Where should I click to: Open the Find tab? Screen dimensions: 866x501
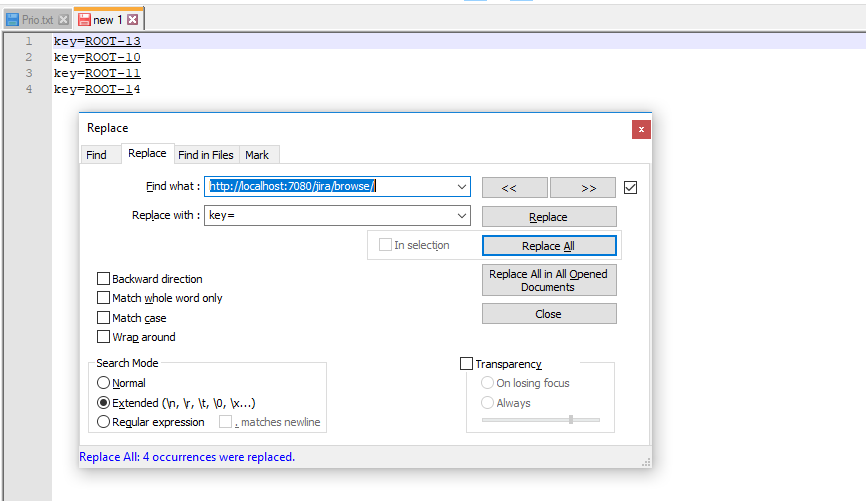[96, 155]
